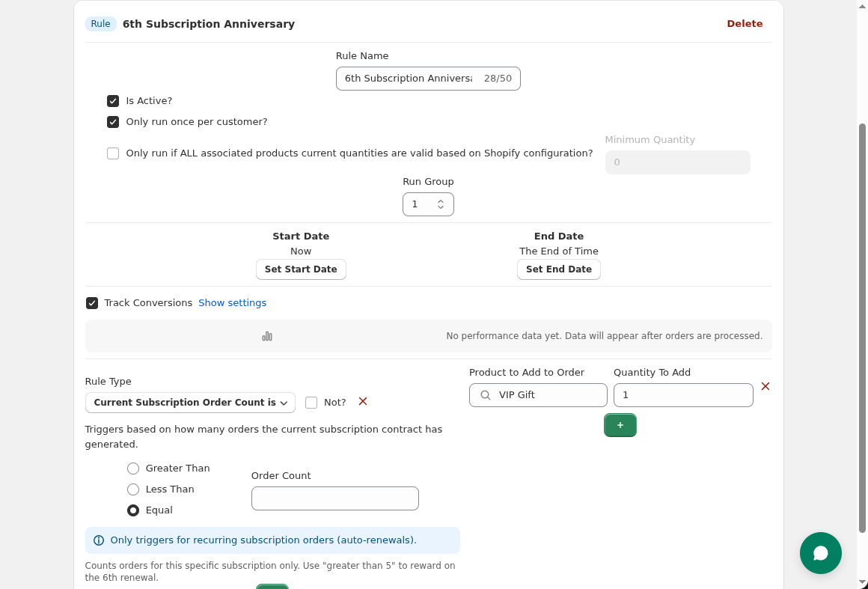This screenshot has width=868, height=589.
Task: Select the Greater Than radio button
Action: pos(133,468)
